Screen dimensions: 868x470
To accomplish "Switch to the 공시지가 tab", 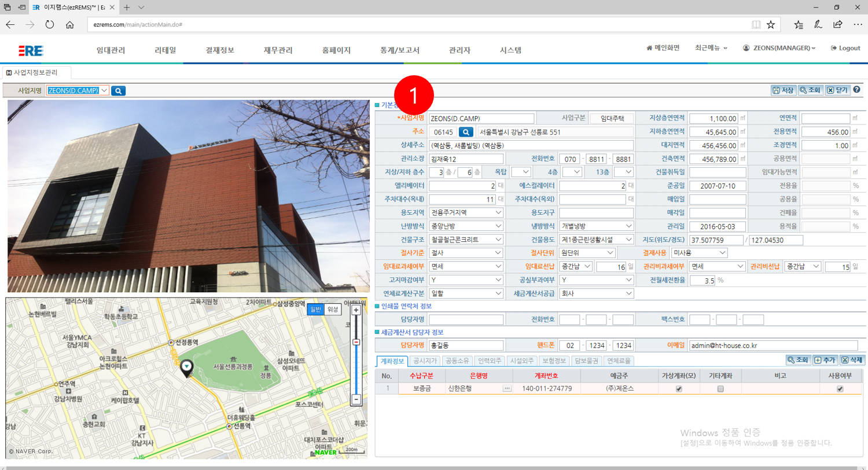I will pyautogui.click(x=425, y=361).
